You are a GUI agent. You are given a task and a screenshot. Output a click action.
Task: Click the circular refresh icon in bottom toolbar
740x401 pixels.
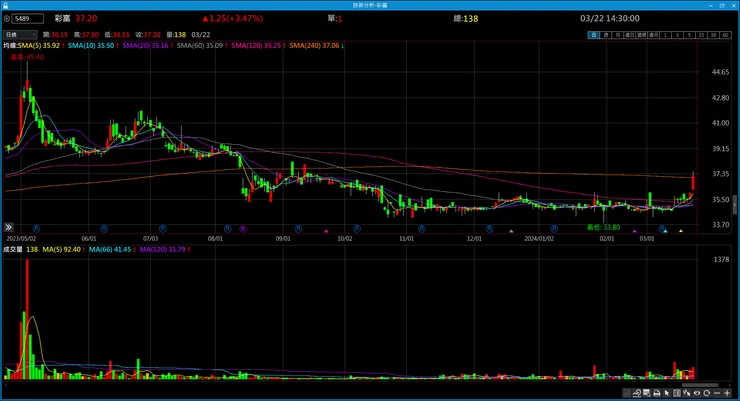(x=706, y=393)
